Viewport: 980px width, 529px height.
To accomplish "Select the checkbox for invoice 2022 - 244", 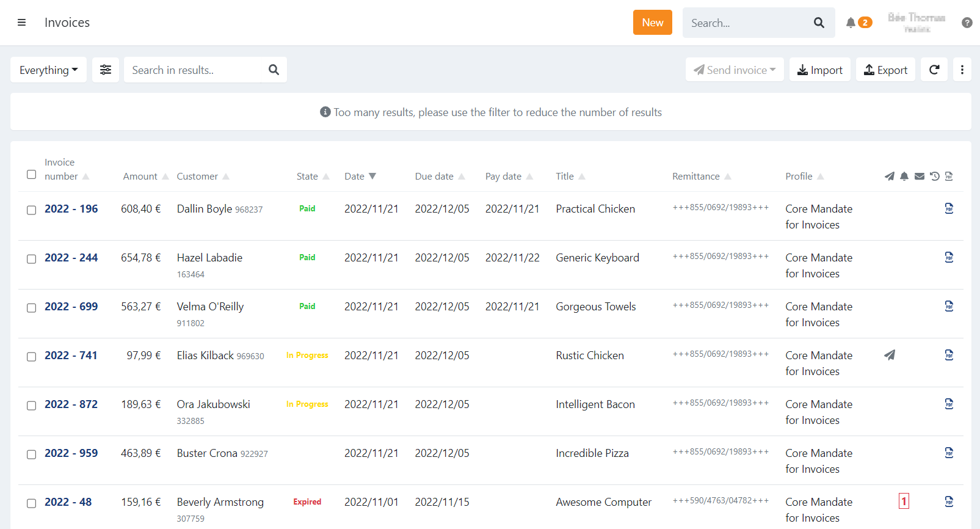I will coord(32,259).
